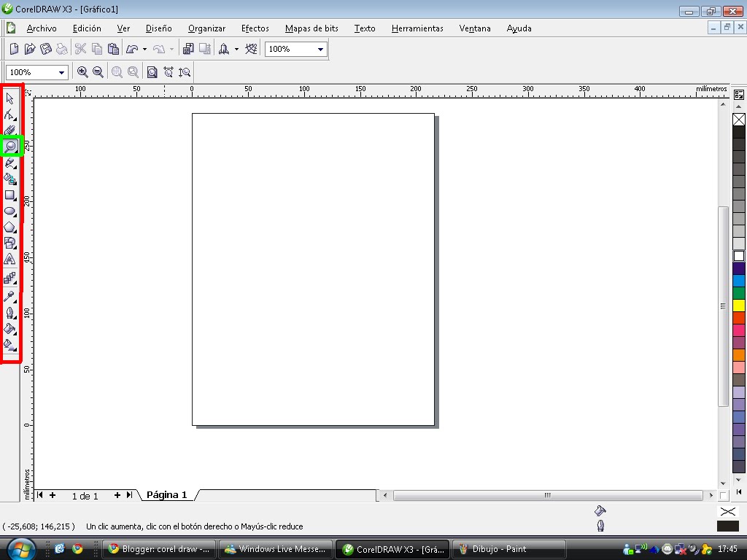Click the Efectos menu
The image size is (747, 560).
(255, 28)
